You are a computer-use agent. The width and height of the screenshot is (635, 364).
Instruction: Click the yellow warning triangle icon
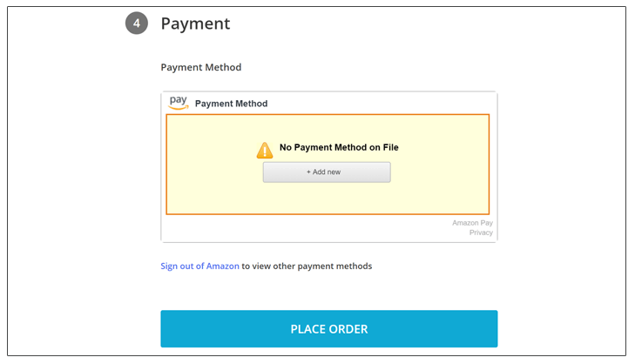click(x=265, y=150)
